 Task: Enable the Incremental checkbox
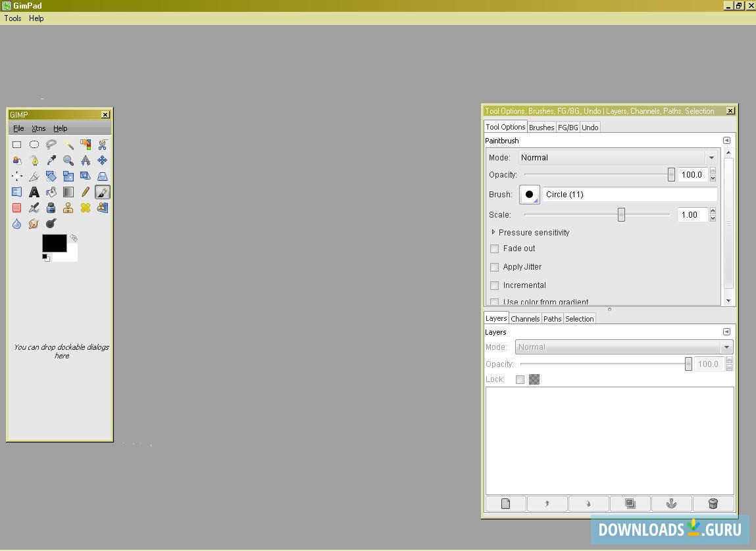click(494, 285)
